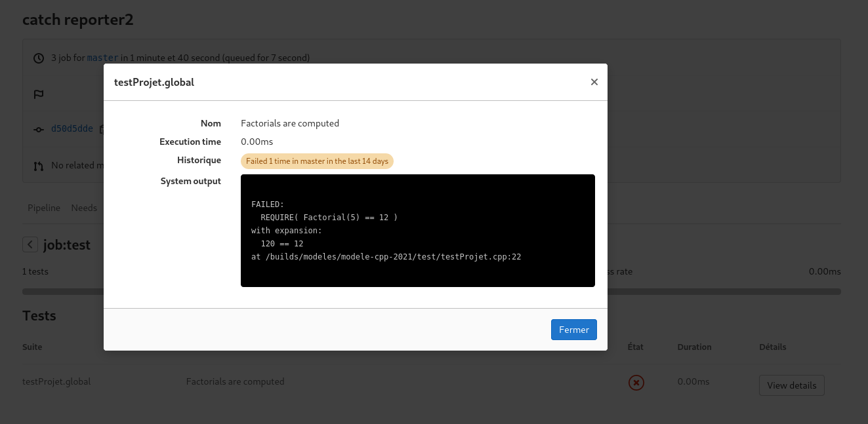
Task: Click the Détails column header
Action: pos(773,347)
